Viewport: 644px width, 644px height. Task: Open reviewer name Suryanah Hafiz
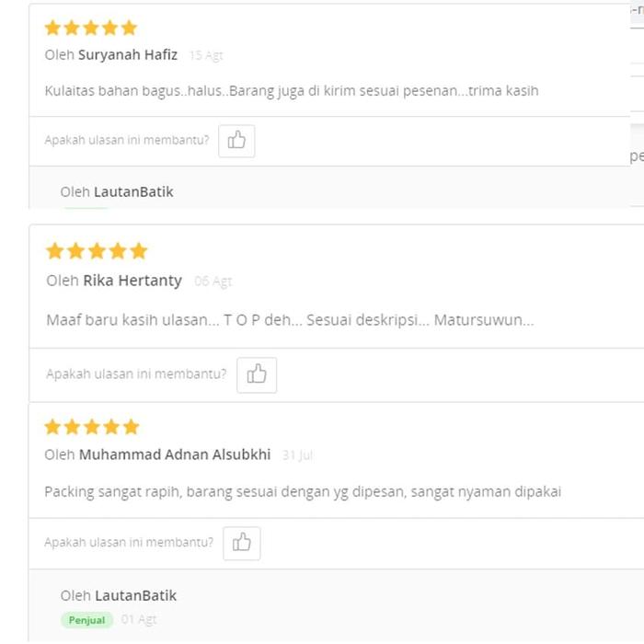click(128, 54)
